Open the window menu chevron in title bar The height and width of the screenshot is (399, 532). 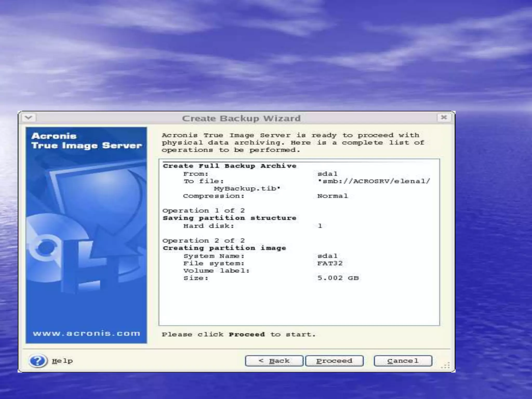coord(29,118)
